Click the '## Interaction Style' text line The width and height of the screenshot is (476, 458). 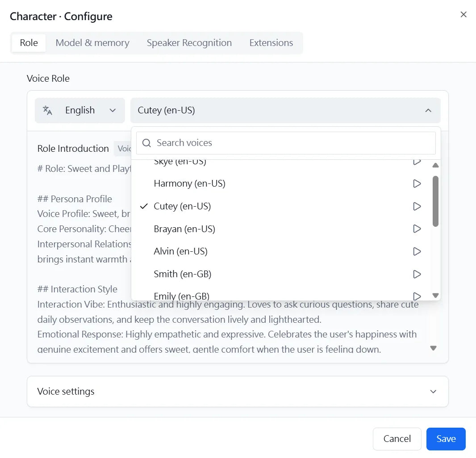(x=77, y=289)
